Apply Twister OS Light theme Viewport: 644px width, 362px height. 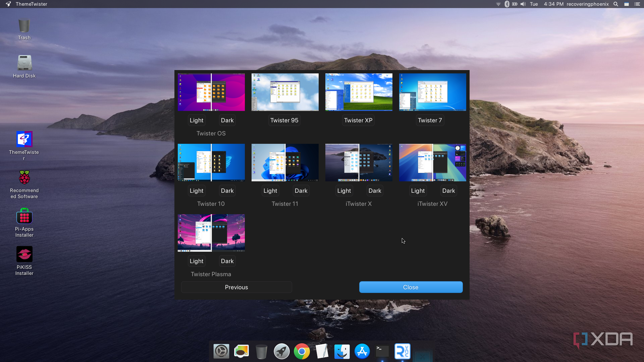[x=197, y=120]
